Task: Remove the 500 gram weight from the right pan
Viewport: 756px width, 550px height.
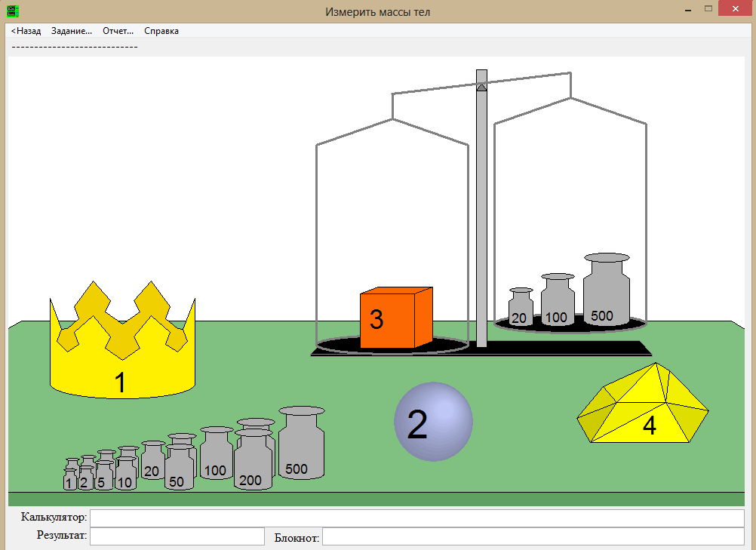Action: pyautogui.click(x=607, y=289)
